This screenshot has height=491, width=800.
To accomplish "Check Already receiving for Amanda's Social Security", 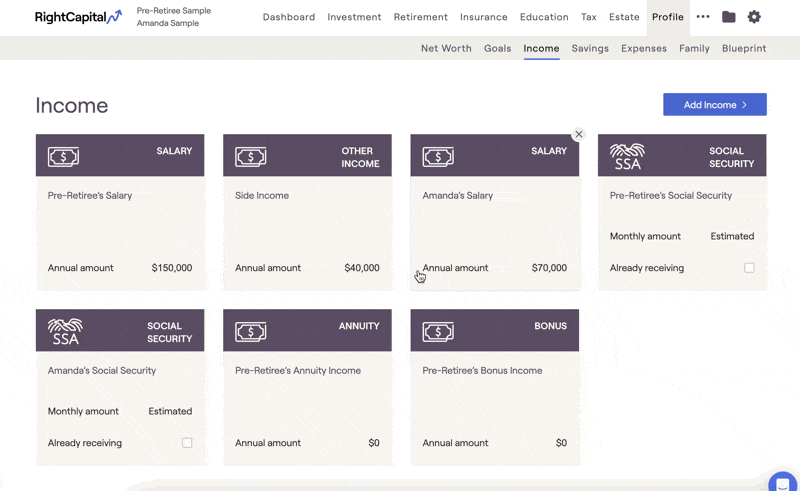I will tap(187, 443).
